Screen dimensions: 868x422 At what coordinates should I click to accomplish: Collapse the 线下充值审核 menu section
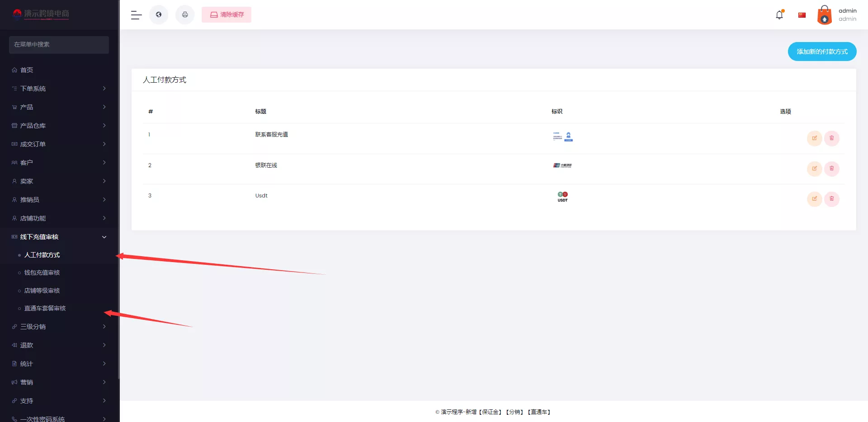tap(59, 237)
